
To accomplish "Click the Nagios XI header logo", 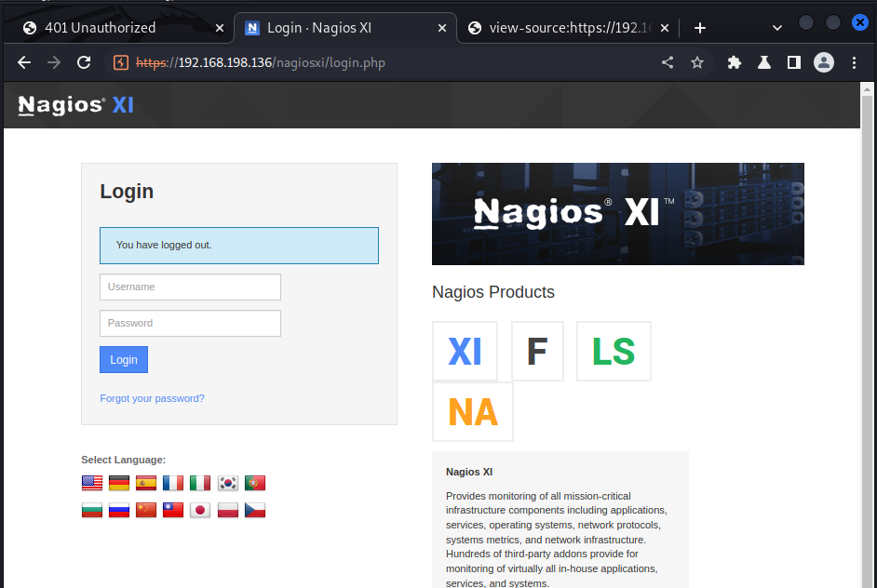I will (76, 105).
